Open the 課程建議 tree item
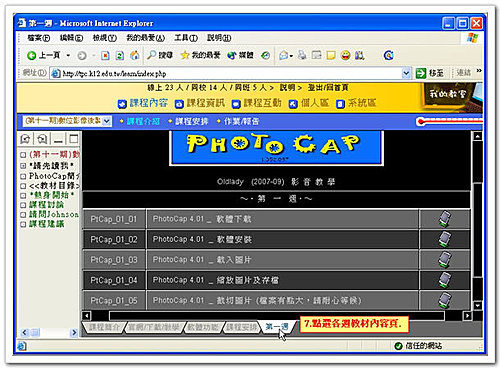The image size is (500, 368). pos(46,224)
